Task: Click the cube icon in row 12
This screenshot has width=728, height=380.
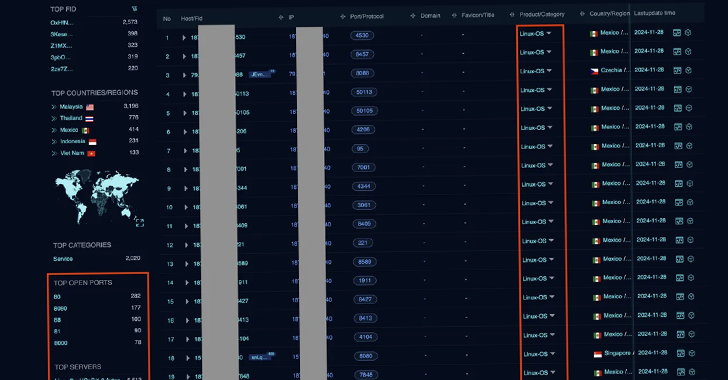Action: coord(690,240)
